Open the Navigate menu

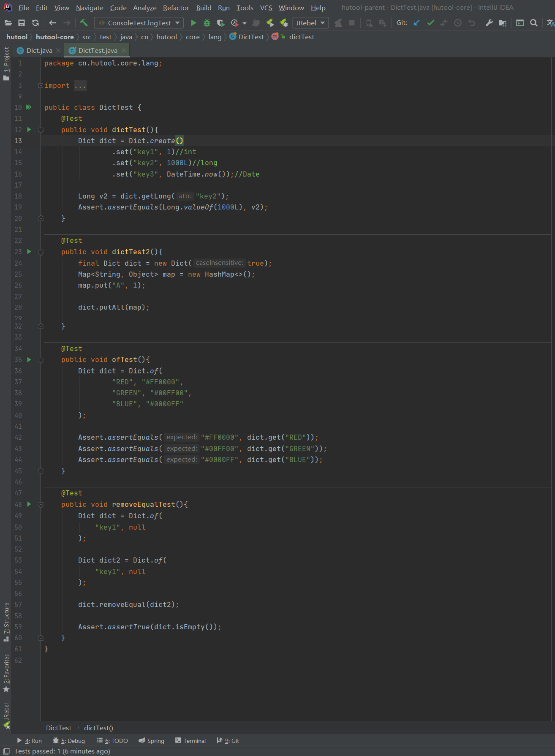coord(90,8)
